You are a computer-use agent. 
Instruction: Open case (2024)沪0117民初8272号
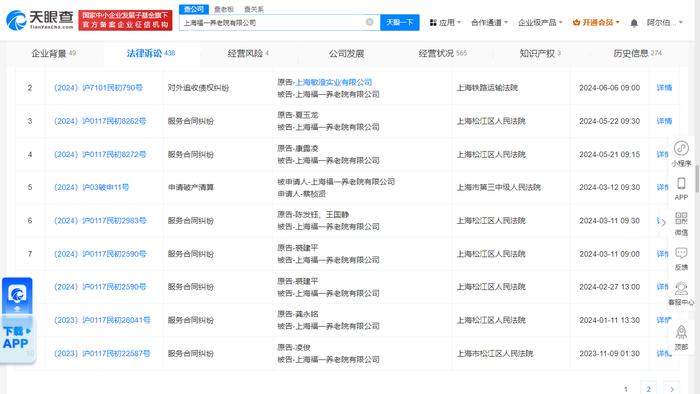pyautogui.click(x=100, y=154)
